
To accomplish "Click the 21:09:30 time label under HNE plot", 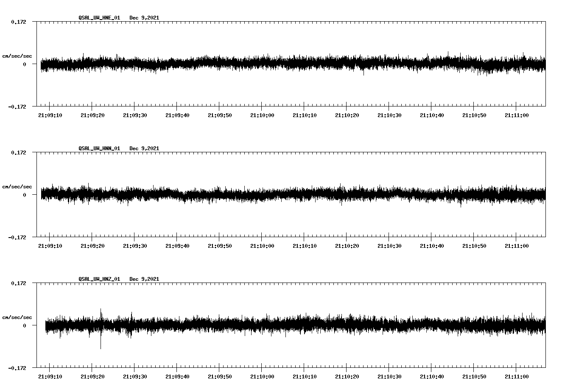I will click(135, 115).
